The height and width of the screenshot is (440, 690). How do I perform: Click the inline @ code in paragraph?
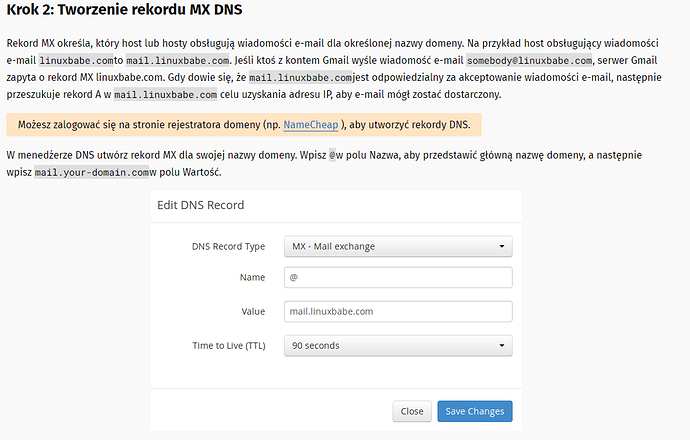[333, 157]
